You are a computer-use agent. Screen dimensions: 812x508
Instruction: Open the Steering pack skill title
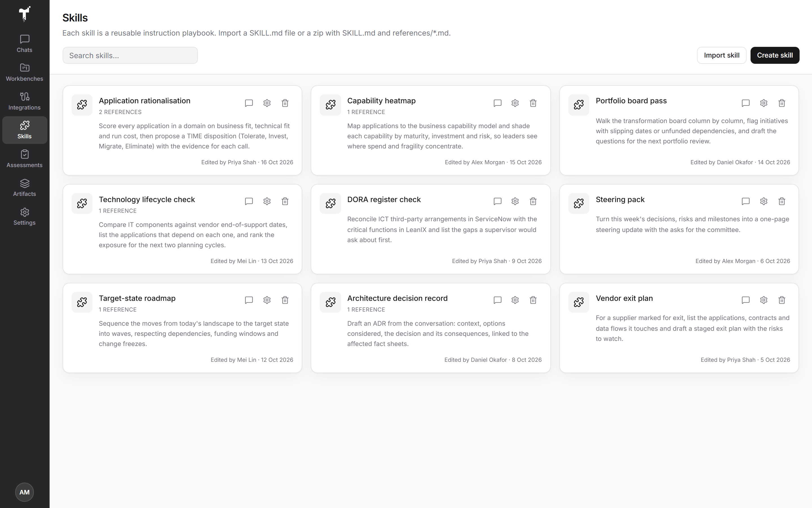click(620, 200)
